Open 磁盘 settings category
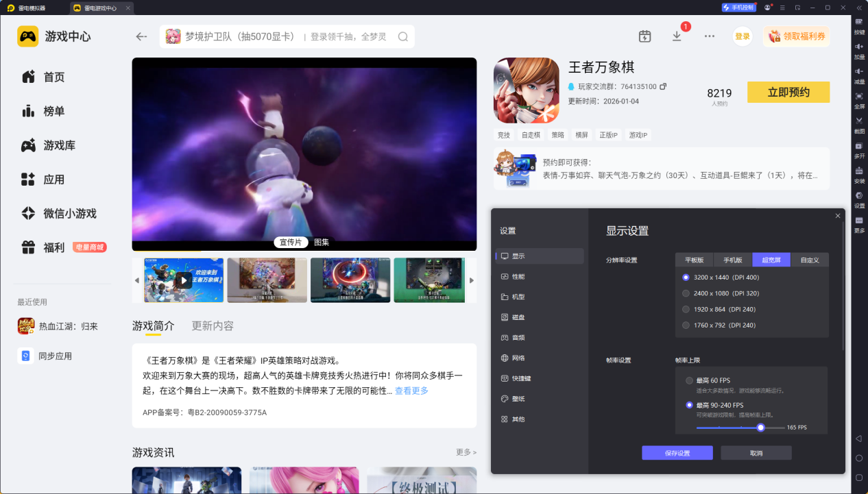 click(540, 317)
